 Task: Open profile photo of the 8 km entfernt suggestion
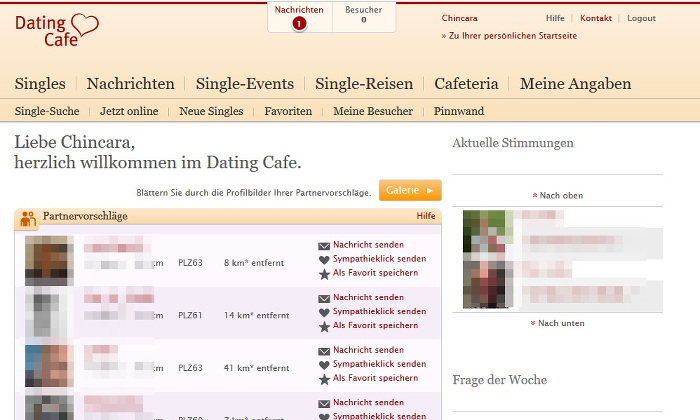pyautogui.click(x=49, y=261)
